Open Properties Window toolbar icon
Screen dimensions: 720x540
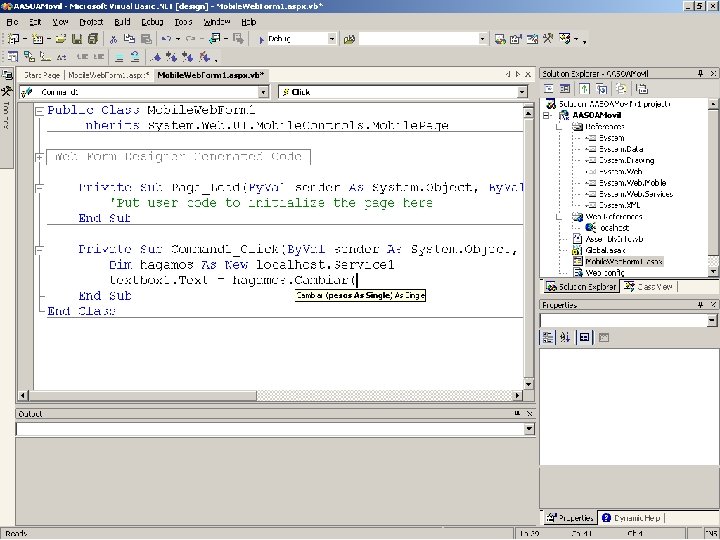pos(516,39)
